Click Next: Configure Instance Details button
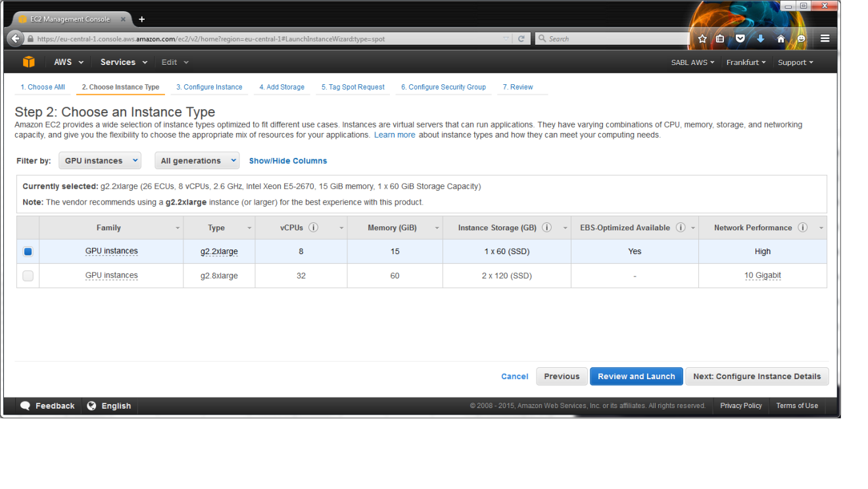The width and height of the screenshot is (868, 489). coord(757,376)
